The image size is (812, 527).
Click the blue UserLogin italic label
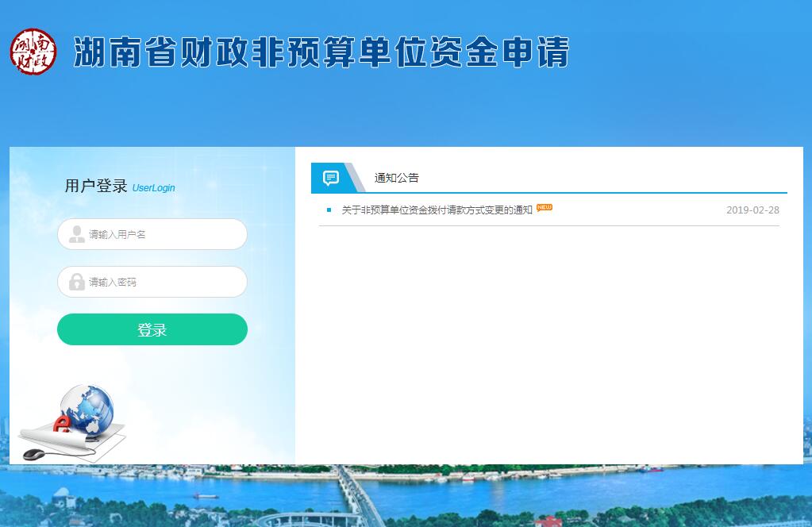(153, 188)
